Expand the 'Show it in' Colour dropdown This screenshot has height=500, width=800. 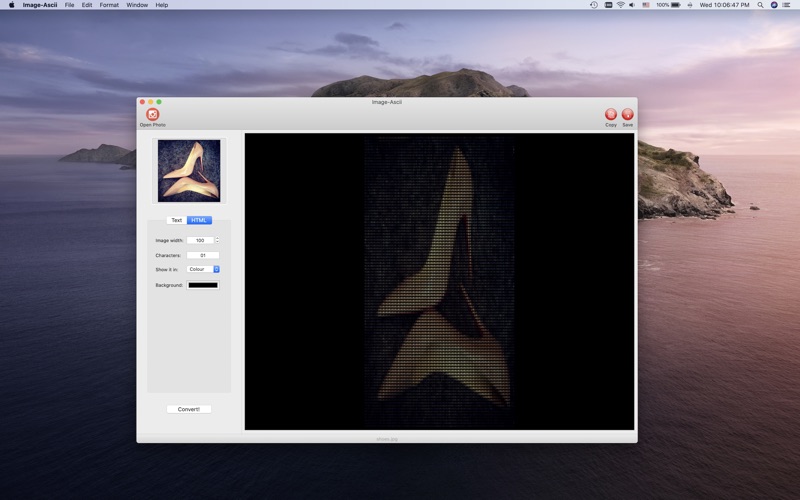coord(203,269)
